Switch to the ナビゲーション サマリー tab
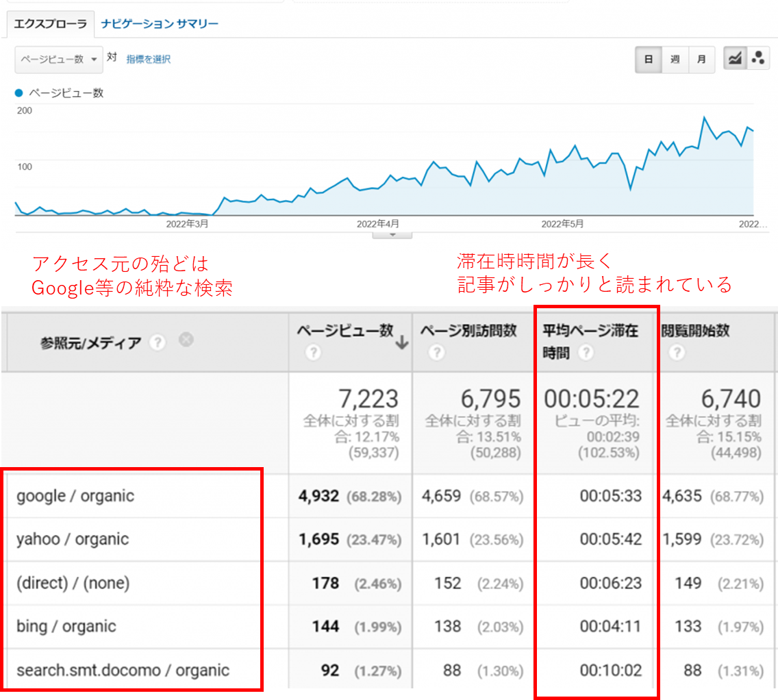Screen dimensions: 778x700 pos(160,24)
